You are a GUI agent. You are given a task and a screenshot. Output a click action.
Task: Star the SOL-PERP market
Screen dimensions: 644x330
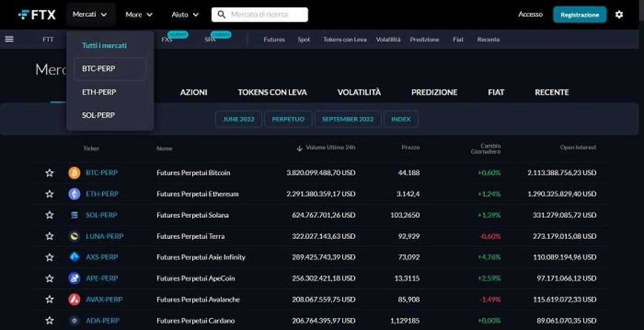tap(49, 215)
